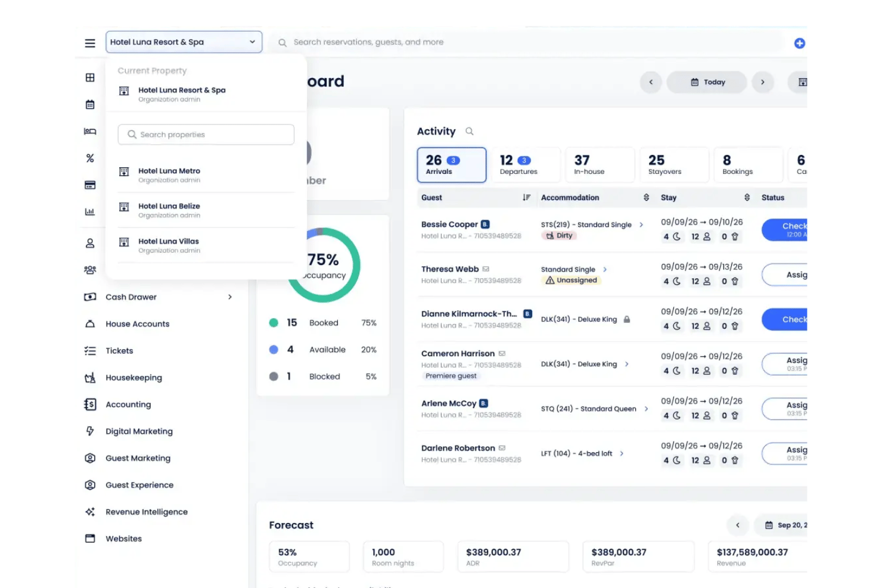The width and height of the screenshot is (882, 588).
Task: Open the groups people icon in sidebar
Action: click(x=90, y=270)
